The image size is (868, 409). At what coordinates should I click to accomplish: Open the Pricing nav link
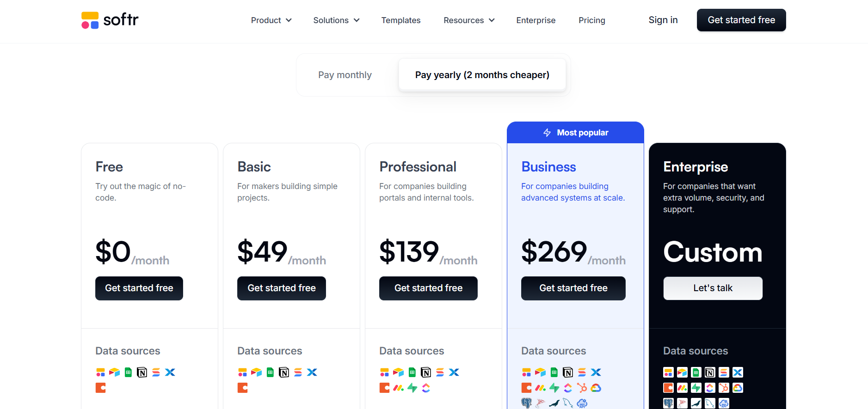pos(592,20)
